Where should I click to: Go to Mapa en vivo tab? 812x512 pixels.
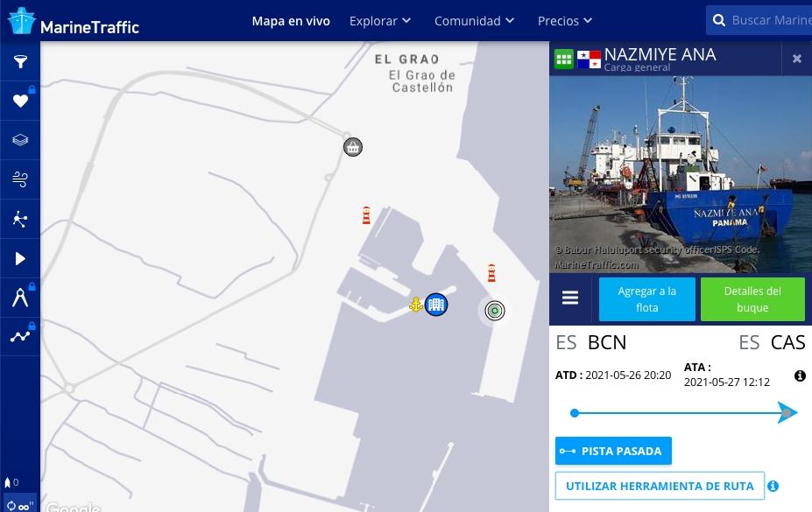pyautogui.click(x=291, y=20)
